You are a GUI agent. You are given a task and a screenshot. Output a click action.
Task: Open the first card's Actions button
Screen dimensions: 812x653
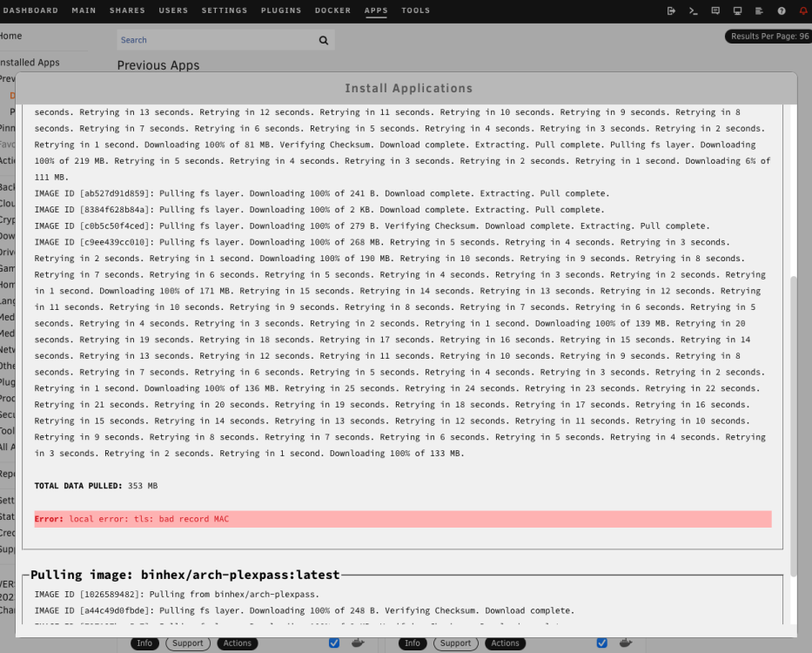pyautogui.click(x=238, y=643)
